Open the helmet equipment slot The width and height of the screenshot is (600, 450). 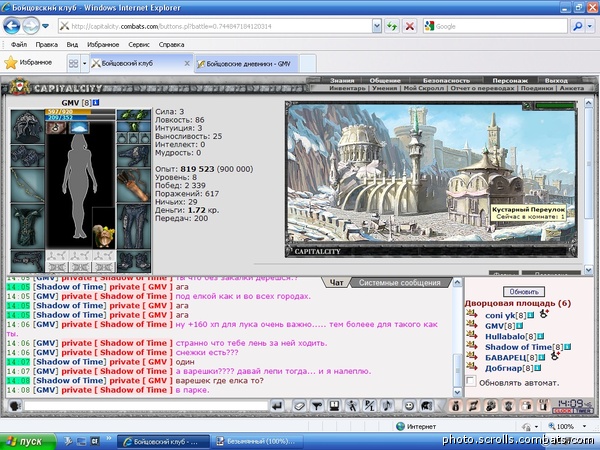click(x=28, y=127)
